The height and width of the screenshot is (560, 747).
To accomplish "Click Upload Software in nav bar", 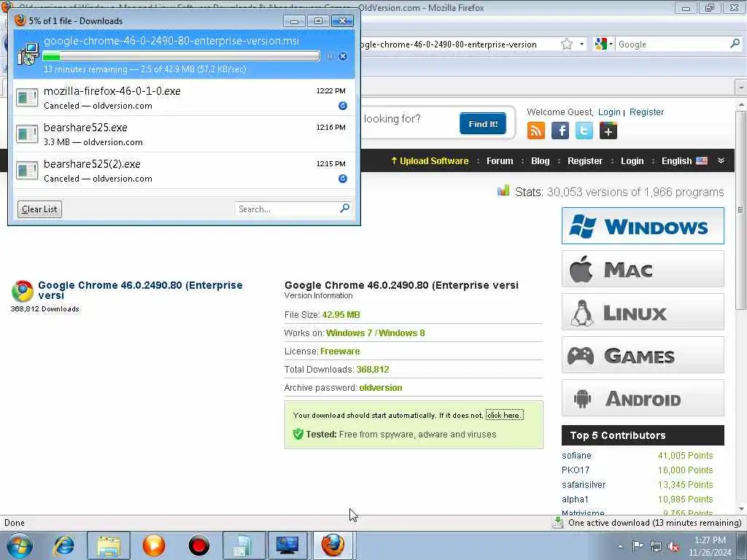I will pos(430,161).
